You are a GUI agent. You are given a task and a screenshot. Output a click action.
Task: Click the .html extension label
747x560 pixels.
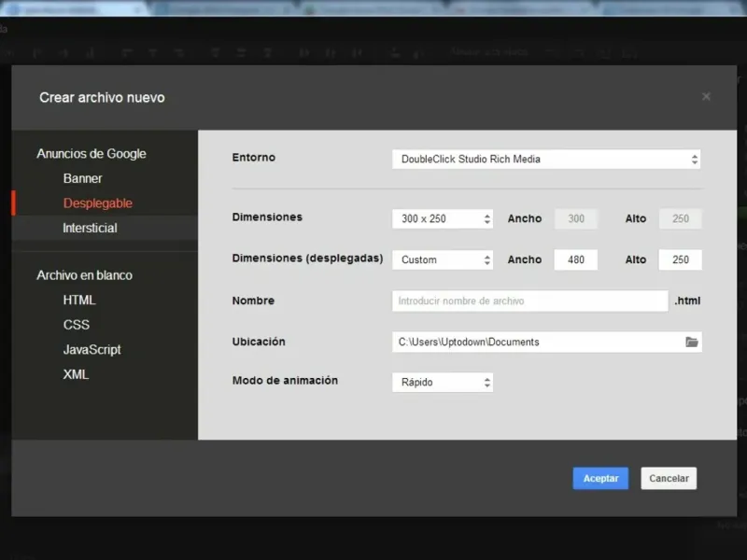(x=687, y=301)
